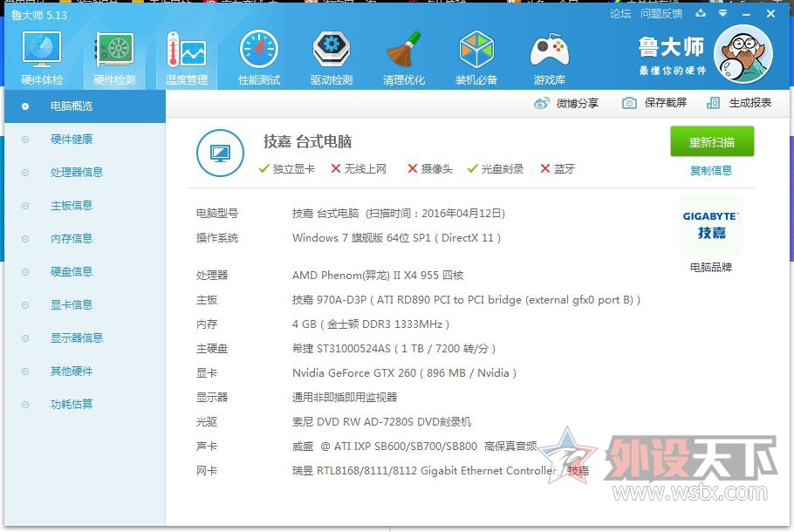
Task: Open the title bar dropdown menu arrow
Action: pos(723,14)
